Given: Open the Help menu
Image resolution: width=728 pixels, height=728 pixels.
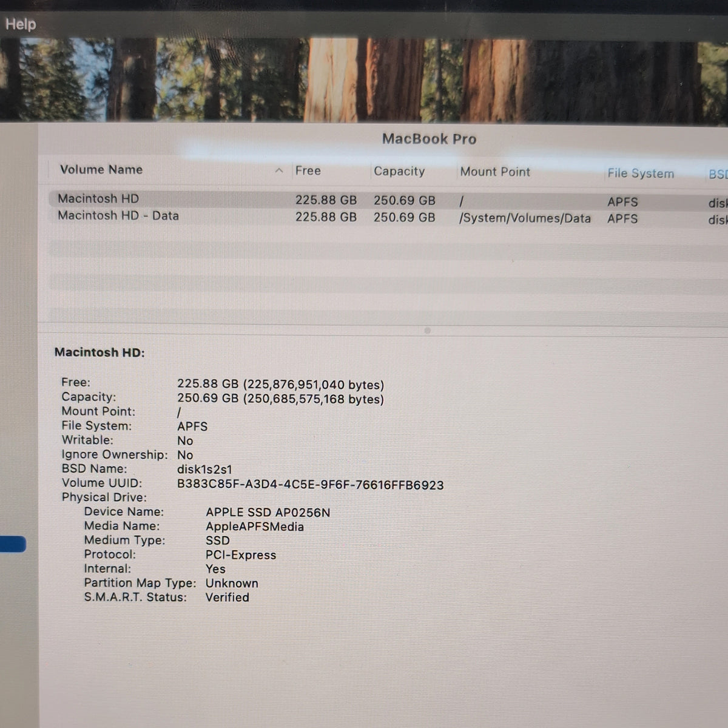Looking at the screenshot, I should point(21,24).
